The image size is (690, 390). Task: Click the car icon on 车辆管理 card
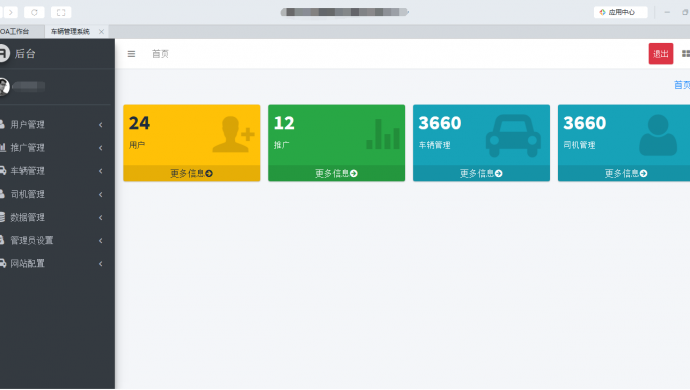point(513,136)
